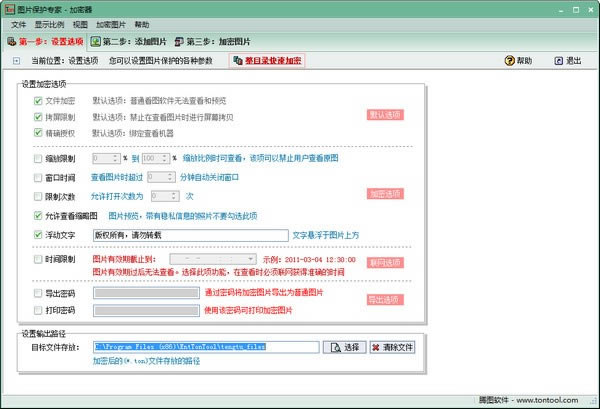Click the 窗口时间 minutes spinner
The image size is (600, 409).
[161, 177]
